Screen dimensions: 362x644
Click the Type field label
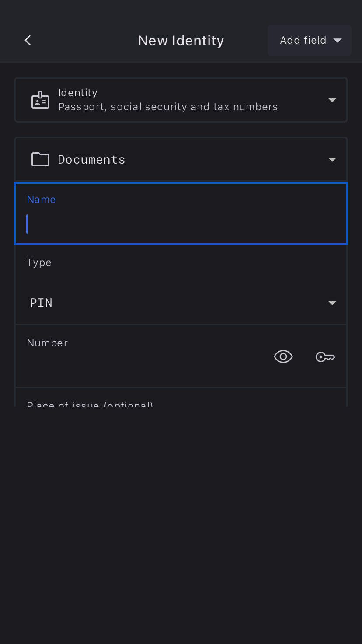point(39,262)
